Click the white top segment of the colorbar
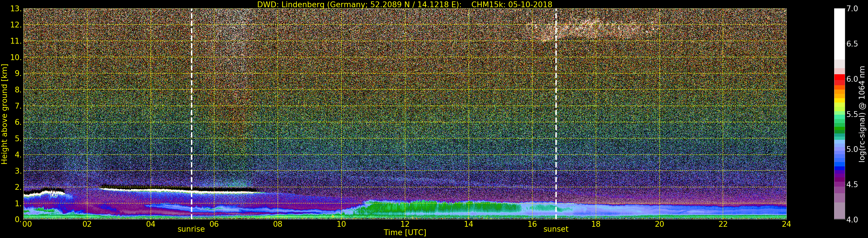The image size is (868, 238). tap(839, 34)
